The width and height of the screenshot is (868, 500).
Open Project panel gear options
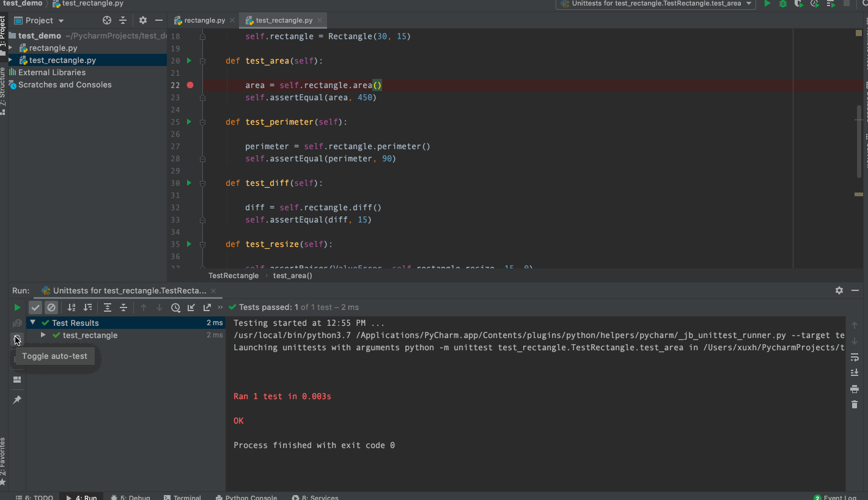point(143,20)
